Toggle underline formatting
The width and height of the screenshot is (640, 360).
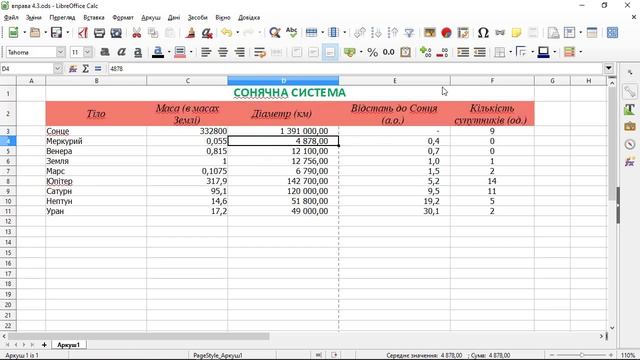(x=138, y=52)
